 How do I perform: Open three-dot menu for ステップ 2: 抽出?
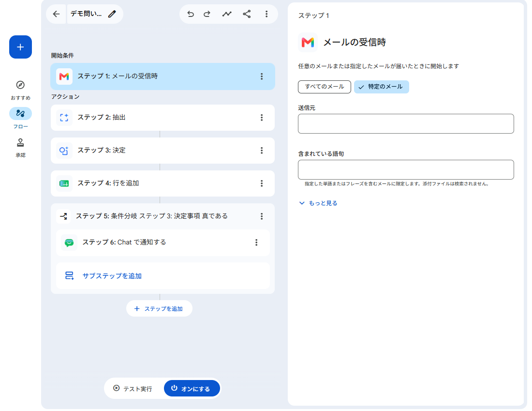click(262, 118)
